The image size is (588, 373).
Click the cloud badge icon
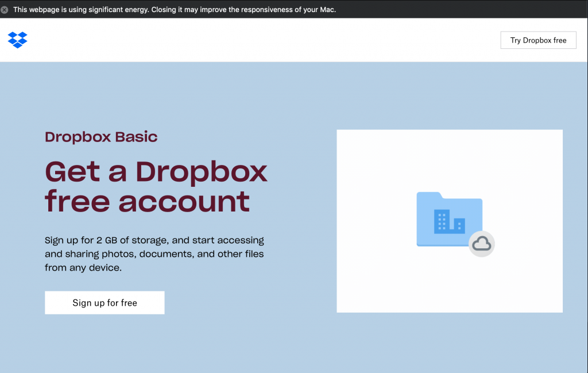(482, 244)
